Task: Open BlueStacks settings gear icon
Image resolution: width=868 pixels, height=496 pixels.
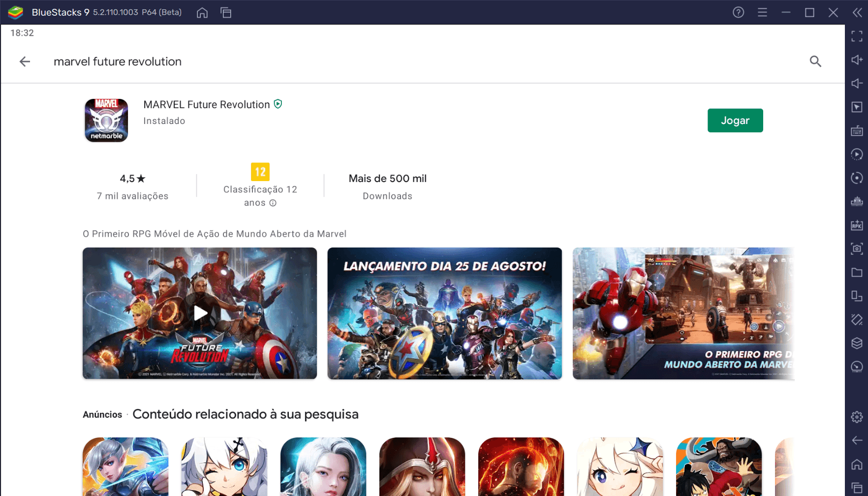Action: click(857, 417)
